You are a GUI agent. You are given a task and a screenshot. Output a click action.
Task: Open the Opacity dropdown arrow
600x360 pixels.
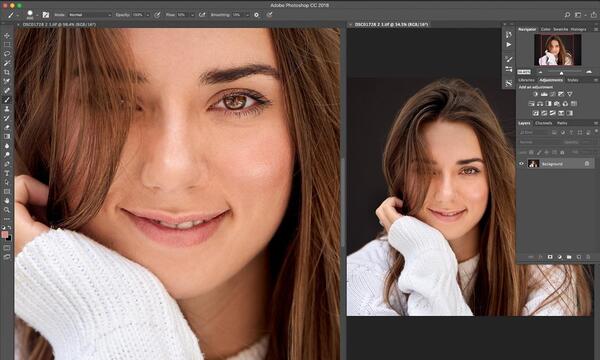coord(148,15)
